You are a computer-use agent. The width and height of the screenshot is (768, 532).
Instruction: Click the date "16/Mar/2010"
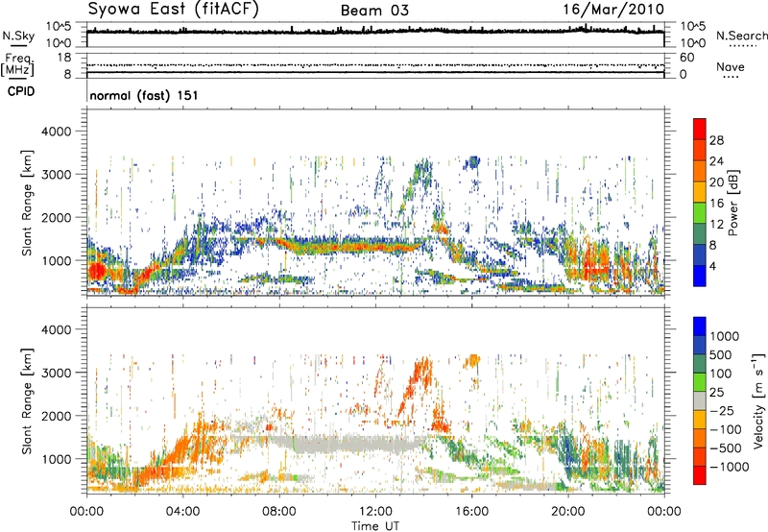[613, 10]
